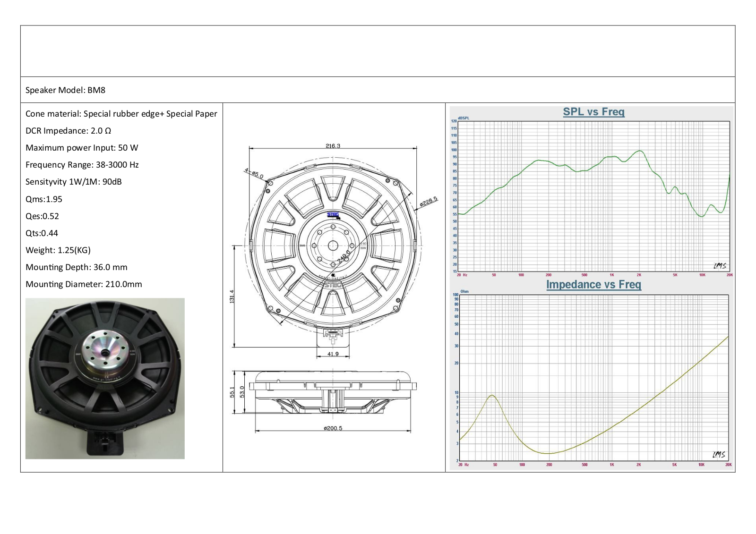Select the 'Cone material: Special rubber edge+ Special Paper' line
The image size is (756, 534).
click(121, 114)
